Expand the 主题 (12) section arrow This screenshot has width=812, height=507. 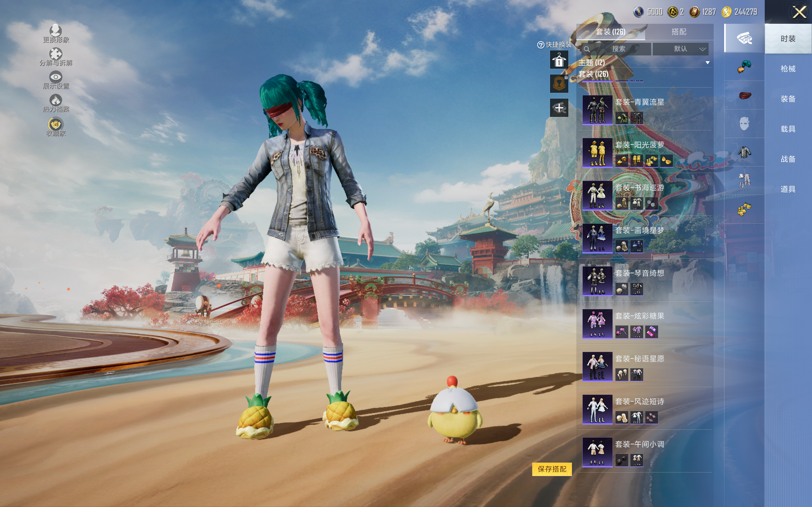click(708, 63)
